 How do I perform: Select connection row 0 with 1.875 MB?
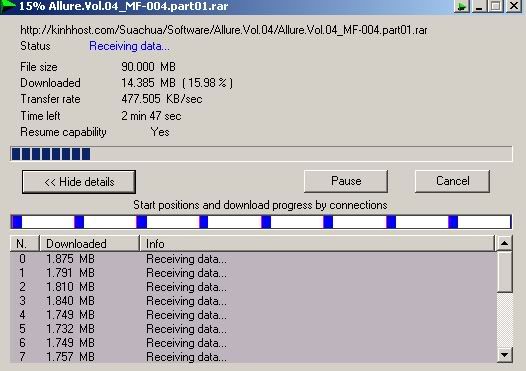[253, 259]
